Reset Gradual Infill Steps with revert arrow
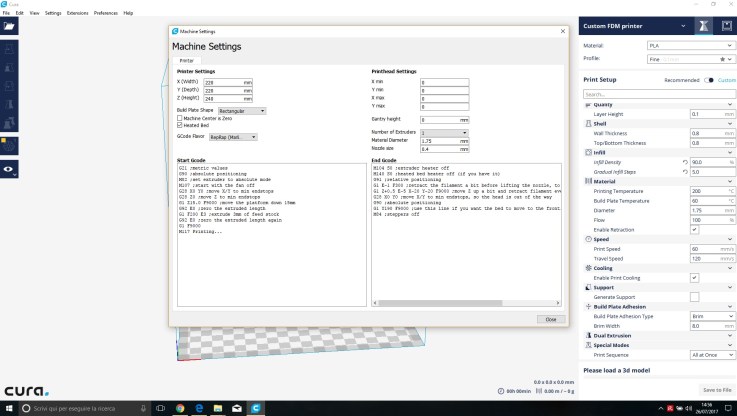 click(x=685, y=172)
